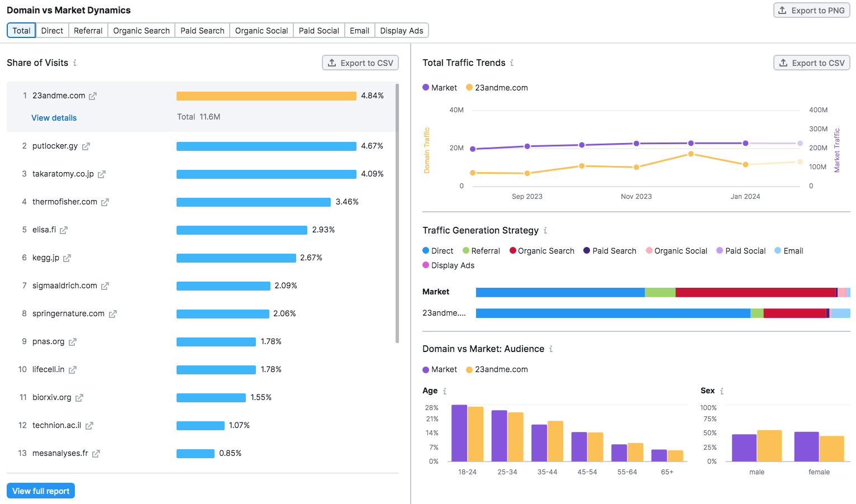Toggle Market series in Traffic Trends legend
This screenshot has height=504, width=856.
pos(440,88)
